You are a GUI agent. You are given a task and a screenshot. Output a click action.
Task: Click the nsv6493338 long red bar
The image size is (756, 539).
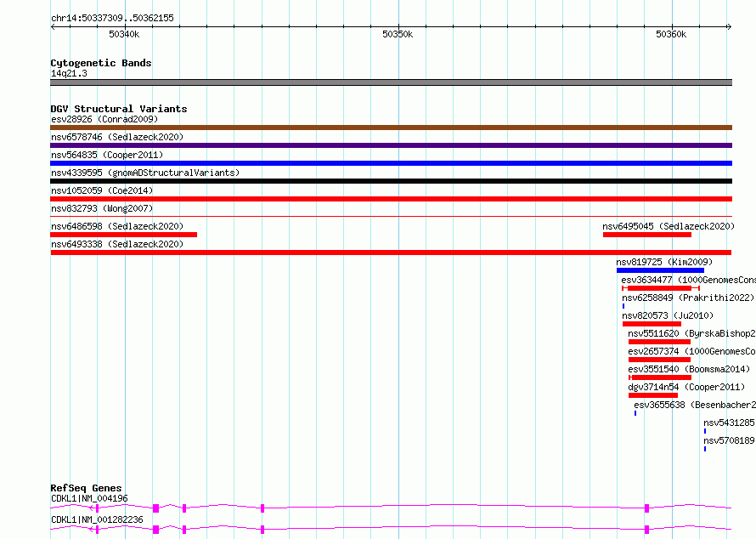(x=391, y=252)
